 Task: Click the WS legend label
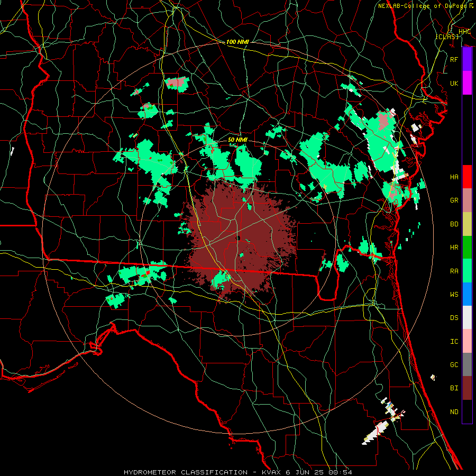454,294
